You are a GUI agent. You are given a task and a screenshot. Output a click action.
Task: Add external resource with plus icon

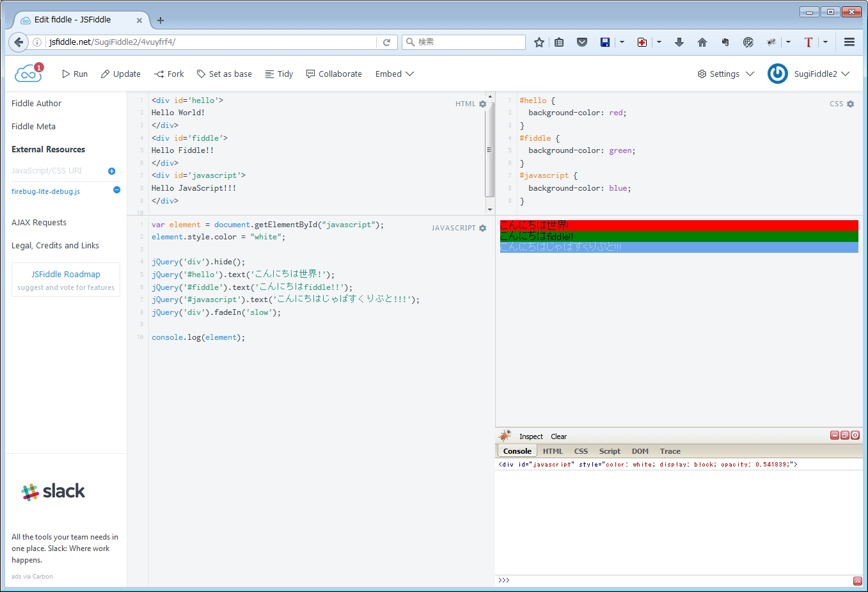tap(111, 171)
